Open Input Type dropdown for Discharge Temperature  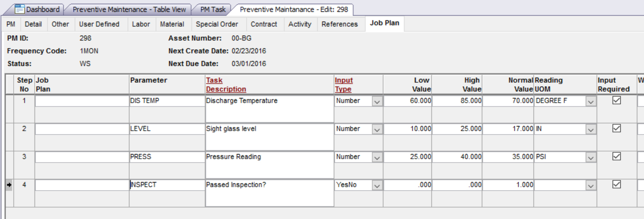click(377, 101)
